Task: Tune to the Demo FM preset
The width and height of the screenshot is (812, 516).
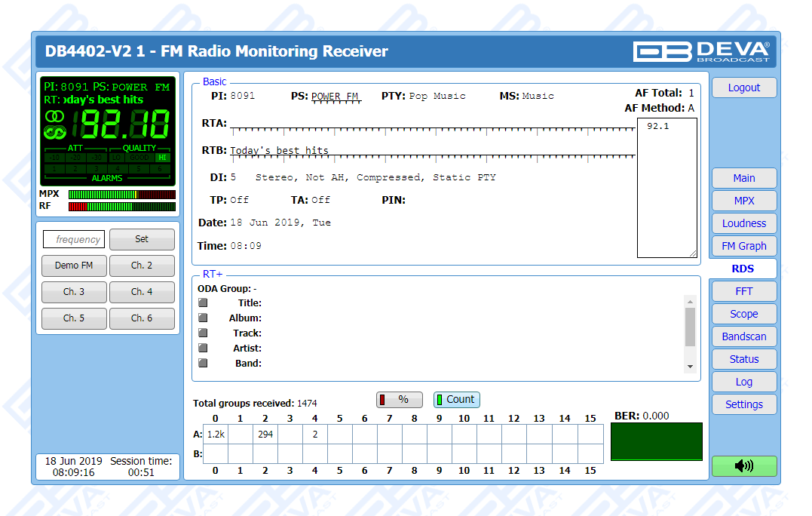Action: 73,266
